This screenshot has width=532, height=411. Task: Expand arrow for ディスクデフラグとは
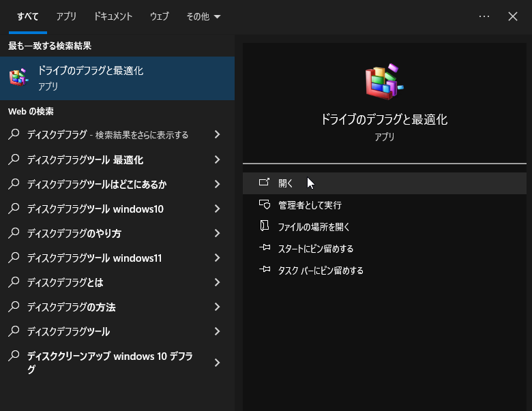pyautogui.click(x=217, y=282)
